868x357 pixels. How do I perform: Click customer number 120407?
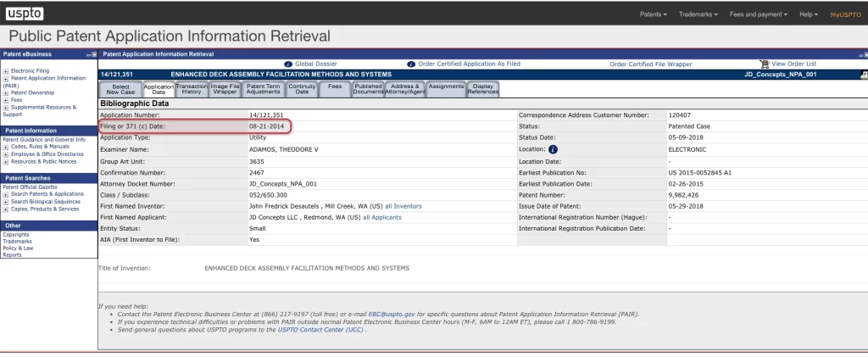point(679,115)
